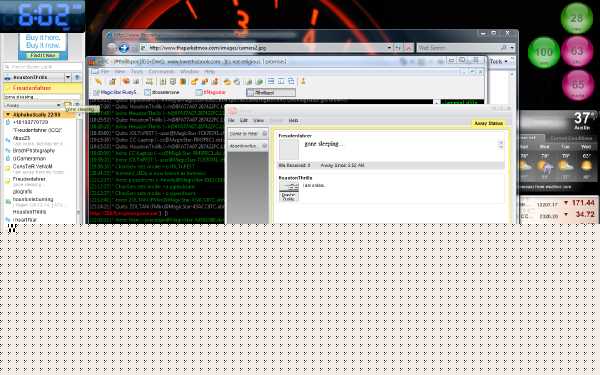Select buddy +18153770720 in buddy list
This screenshot has height=375, width=600.
pyautogui.click(x=31, y=122)
